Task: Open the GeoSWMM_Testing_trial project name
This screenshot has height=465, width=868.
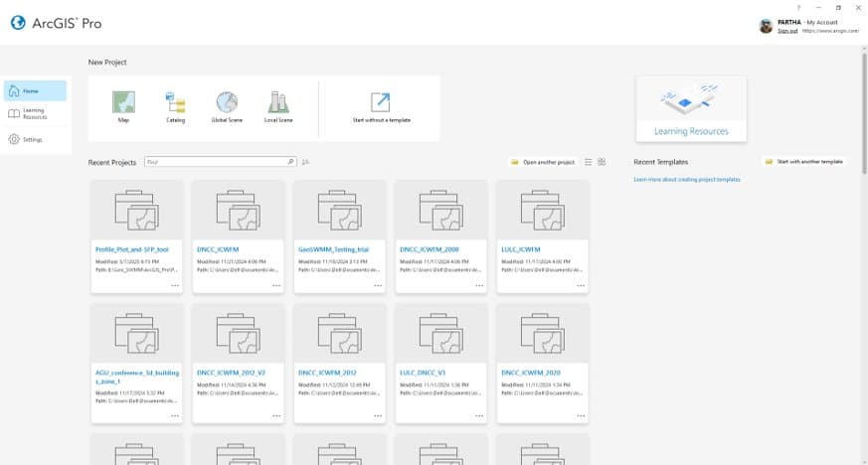Action: click(x=333, y=249)
